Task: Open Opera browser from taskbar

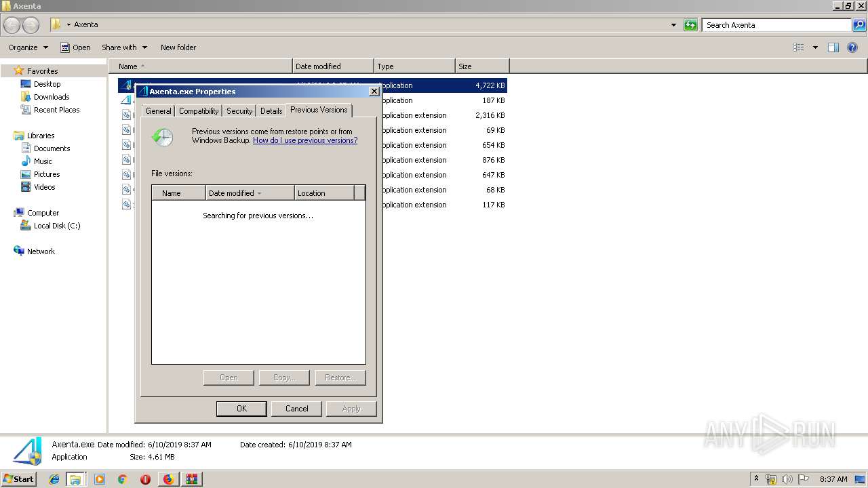Action: click(145, 479)
